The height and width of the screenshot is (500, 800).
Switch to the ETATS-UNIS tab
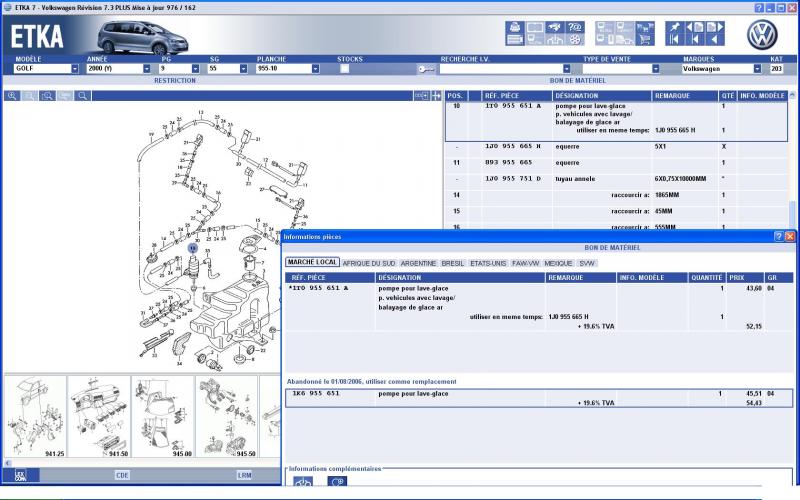488,263
